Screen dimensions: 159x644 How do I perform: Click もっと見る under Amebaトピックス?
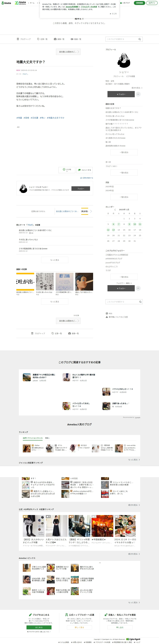[134, 603]
